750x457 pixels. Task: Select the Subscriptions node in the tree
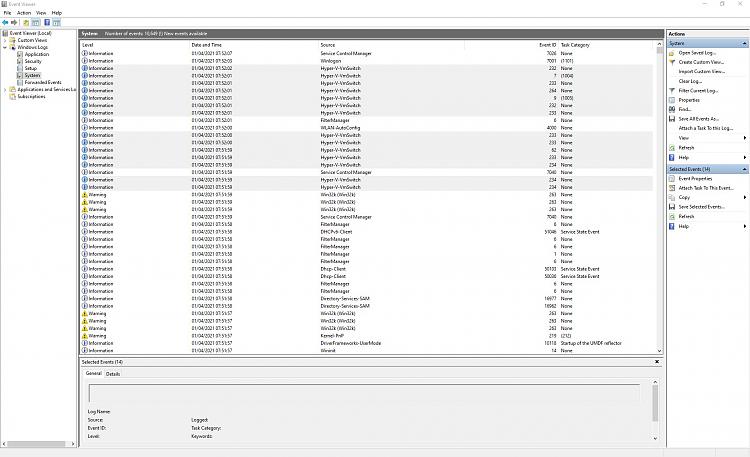(x=31, y=97)
